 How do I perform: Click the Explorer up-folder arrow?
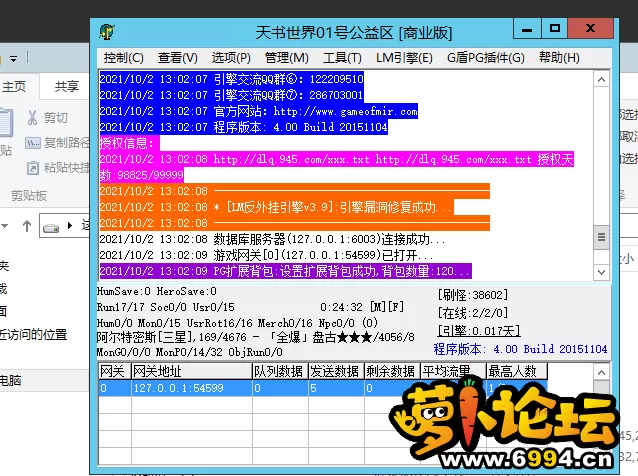coord(27,226)
